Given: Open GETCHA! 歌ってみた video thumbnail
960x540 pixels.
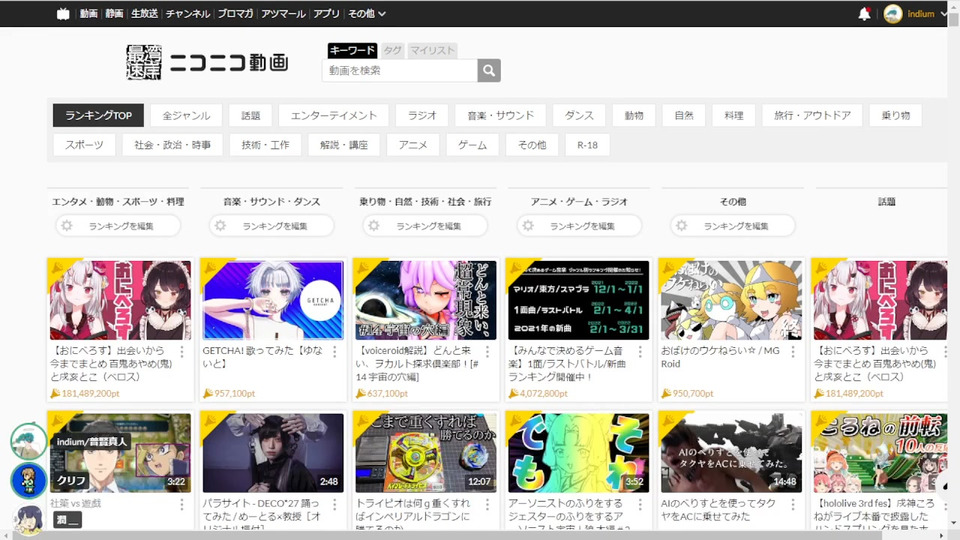Looking at the screenshot, I should pyautogui.click(x=273, y=300).
